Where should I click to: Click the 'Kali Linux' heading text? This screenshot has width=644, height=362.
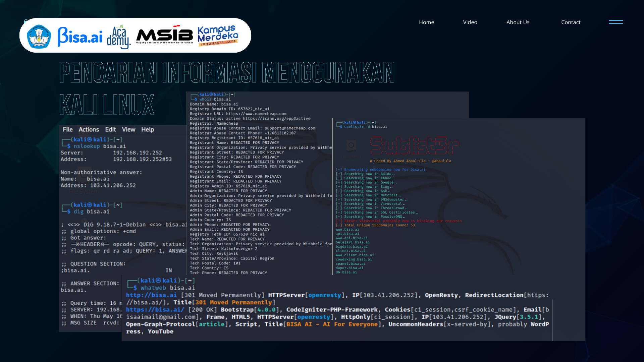107,105
